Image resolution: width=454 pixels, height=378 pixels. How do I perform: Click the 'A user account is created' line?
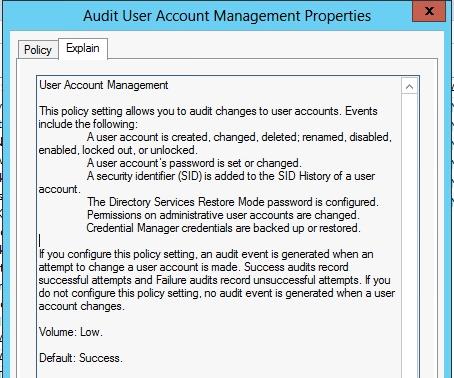239,137
